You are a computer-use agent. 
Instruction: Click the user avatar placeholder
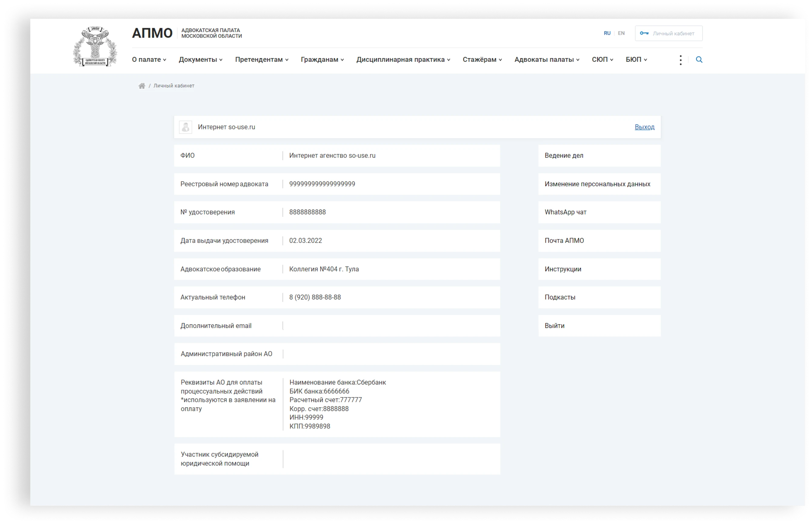point(185,127)
